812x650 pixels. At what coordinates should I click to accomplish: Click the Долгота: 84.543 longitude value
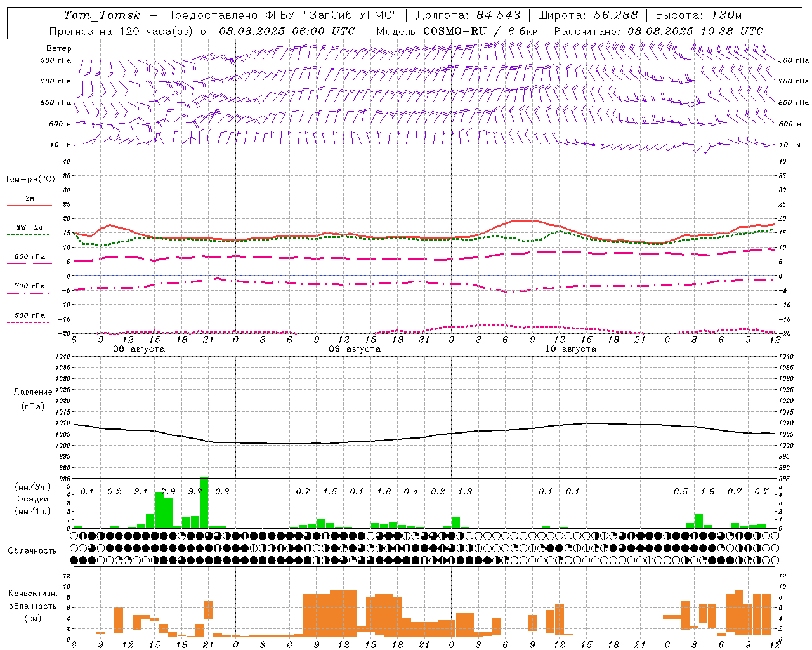click(x=468, y=15)
